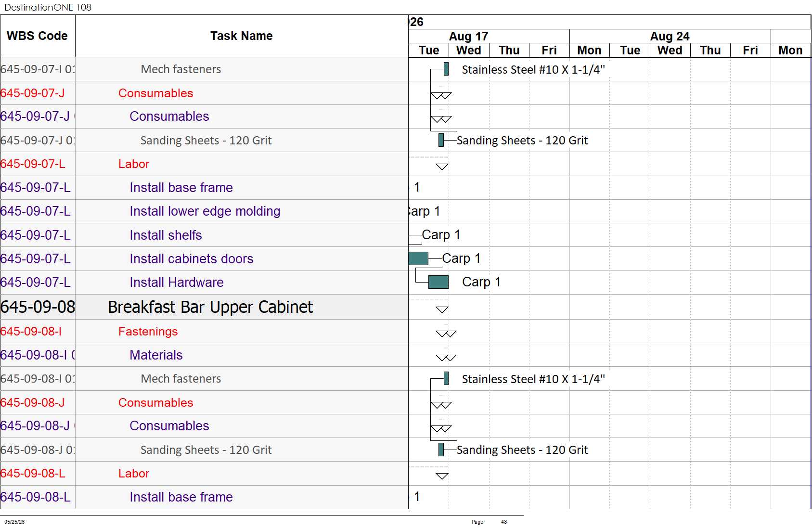Click the Wed day header under Aug 17
The height and width of the screenshot is (528, 812).
tap(469, 50)
